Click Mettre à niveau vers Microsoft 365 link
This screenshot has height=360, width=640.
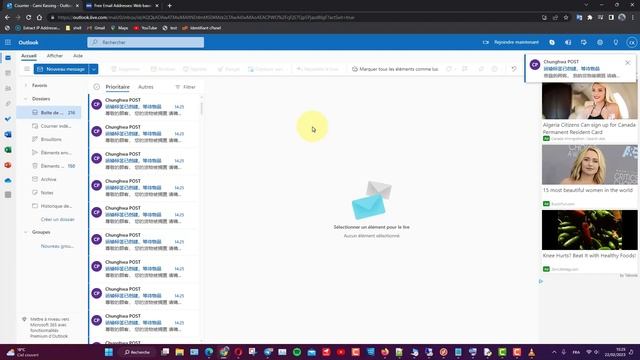tap(49, 327)
